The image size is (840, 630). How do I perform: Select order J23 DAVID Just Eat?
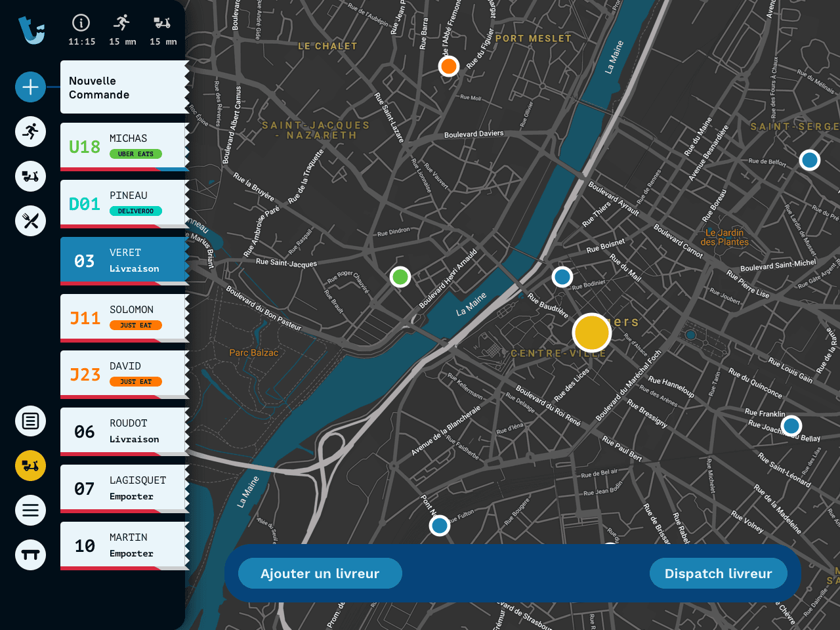click(125, 375)
